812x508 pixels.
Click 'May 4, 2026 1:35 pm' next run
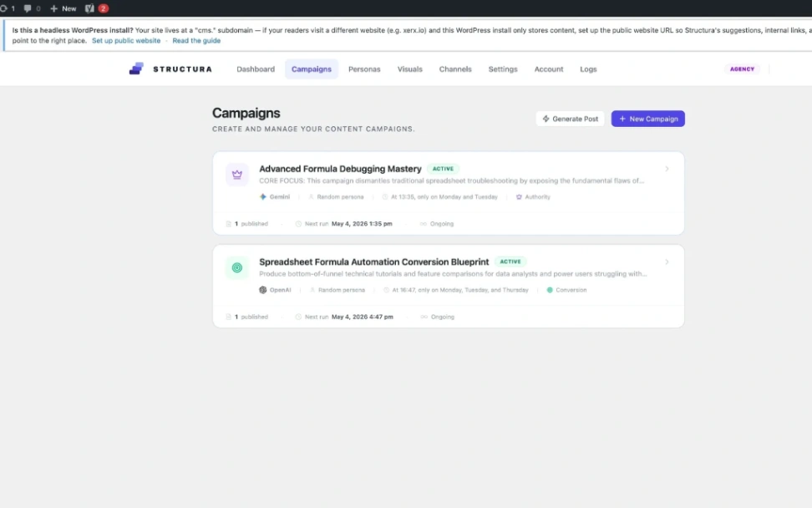coord(362,224)
